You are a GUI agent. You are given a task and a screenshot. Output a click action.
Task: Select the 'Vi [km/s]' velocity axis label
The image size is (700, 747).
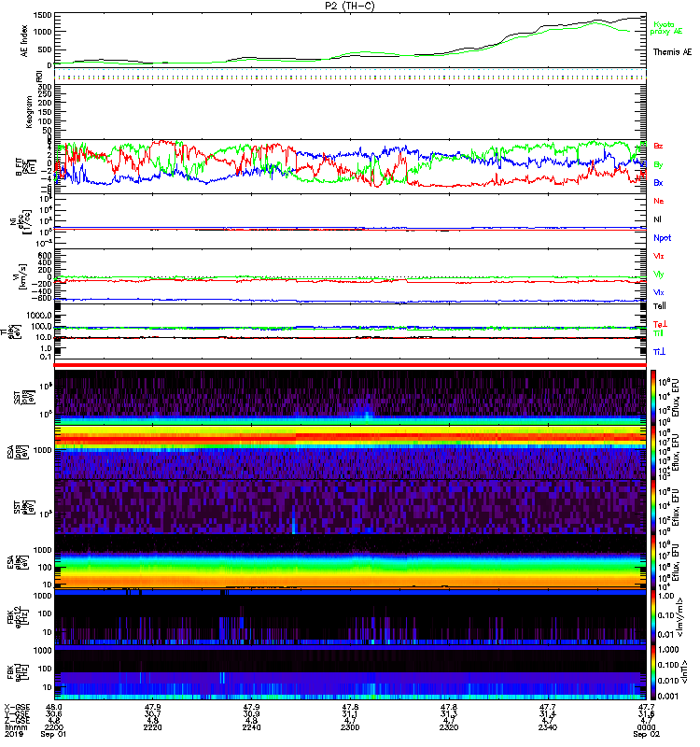coord(21,276)
